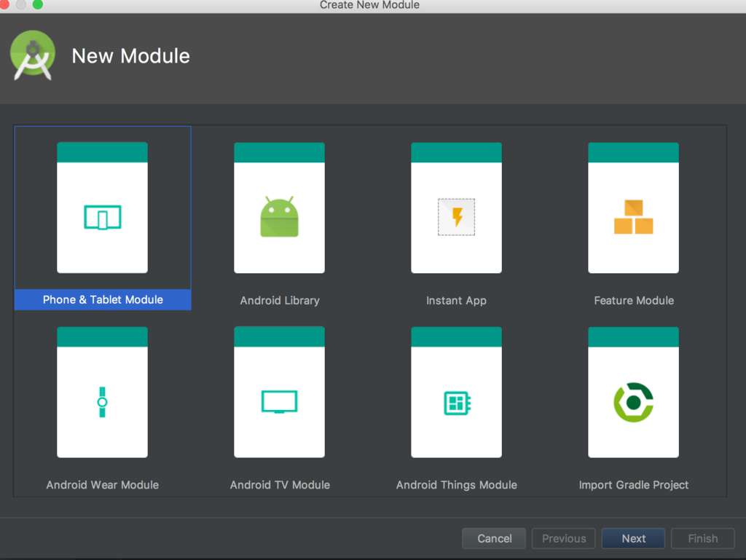Click the Android Studio logo in the header
The width and height of the screenshot is (746, 560).
pos(32,55)
